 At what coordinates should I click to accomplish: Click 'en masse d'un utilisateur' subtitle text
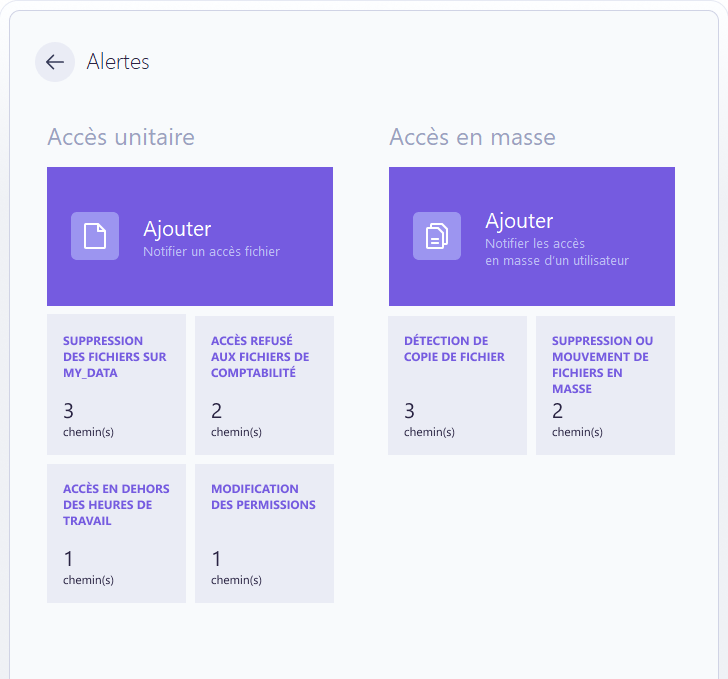(x=557, y=261)
